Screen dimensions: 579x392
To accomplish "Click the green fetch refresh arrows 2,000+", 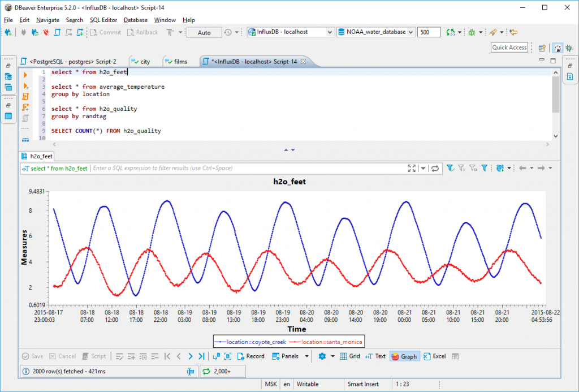I will pyautogui.click(x=206, y=371).
